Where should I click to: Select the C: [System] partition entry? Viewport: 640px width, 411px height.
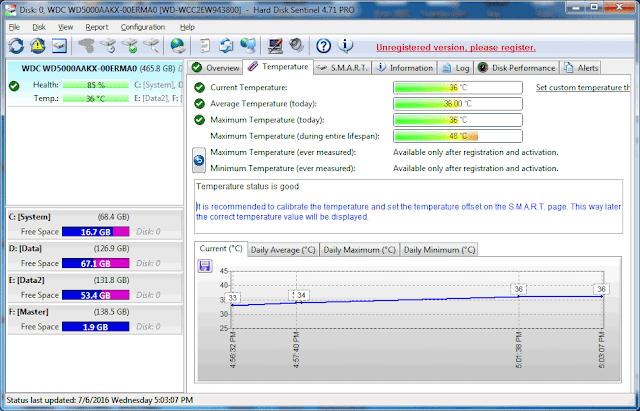(95, 224)
